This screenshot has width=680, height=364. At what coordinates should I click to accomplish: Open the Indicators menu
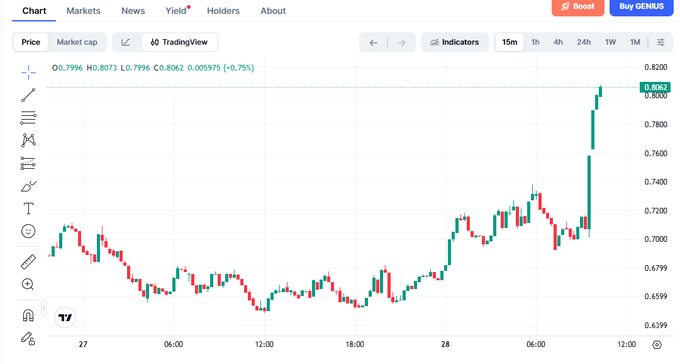pos(454,42)
